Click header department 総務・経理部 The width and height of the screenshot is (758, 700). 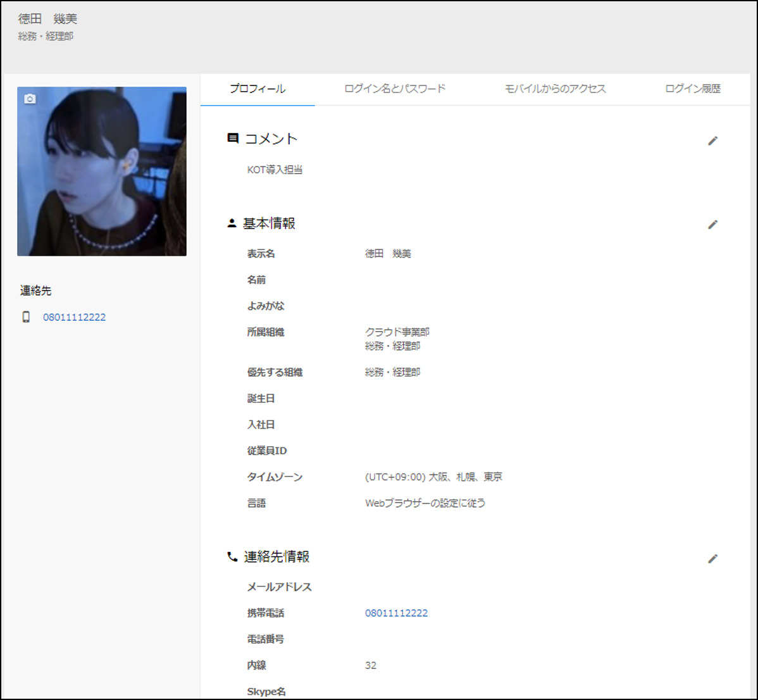tap(46, 36)
